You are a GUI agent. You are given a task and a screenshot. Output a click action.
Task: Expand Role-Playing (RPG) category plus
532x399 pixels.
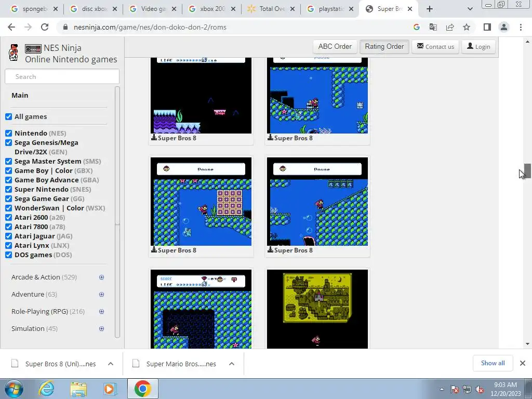101,312
